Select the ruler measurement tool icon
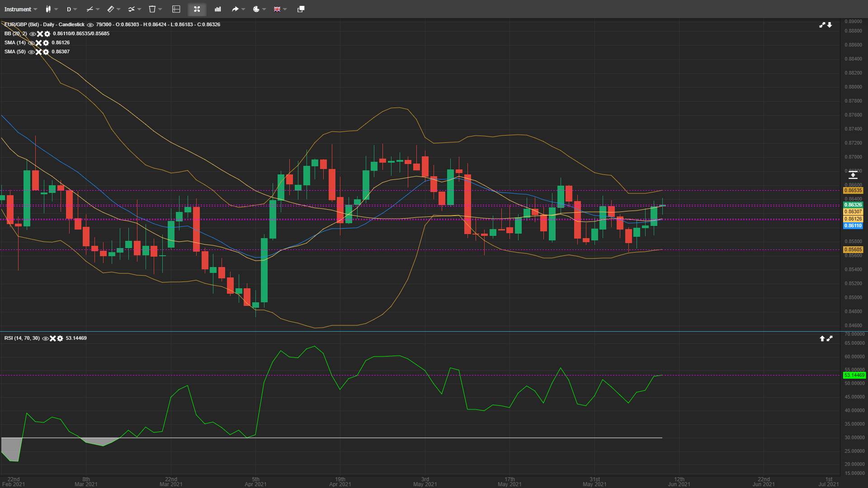The image size is (868, 488). click(x=110, y=9)
